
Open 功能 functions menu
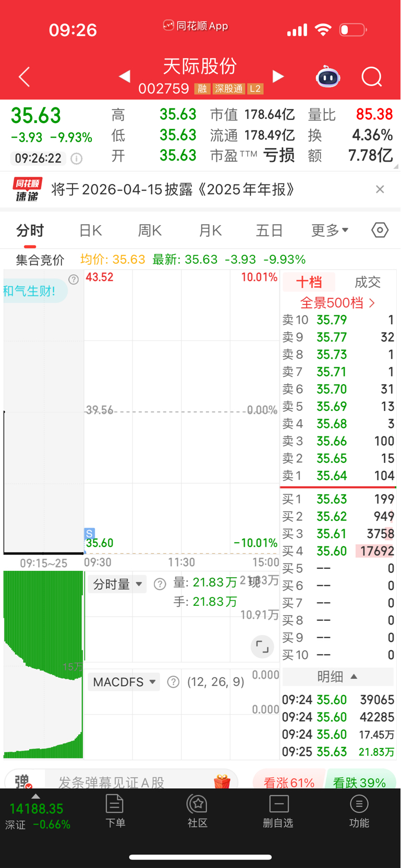coord(359,811)
